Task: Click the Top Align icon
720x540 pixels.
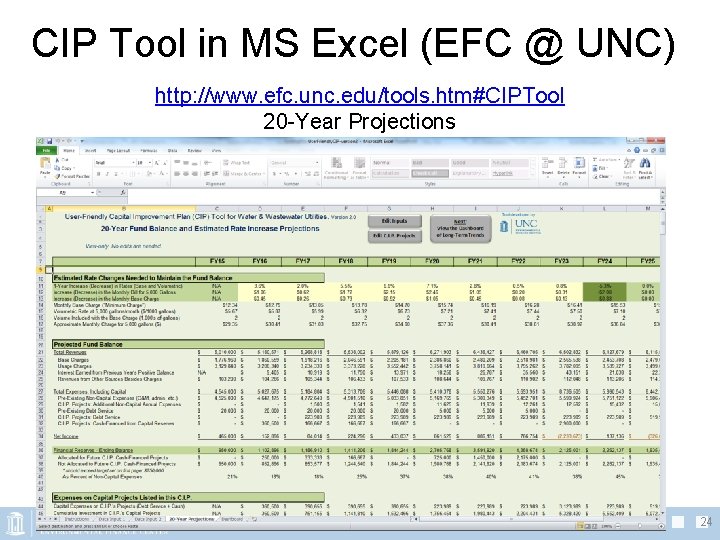Action: click(x=177, y=163)
